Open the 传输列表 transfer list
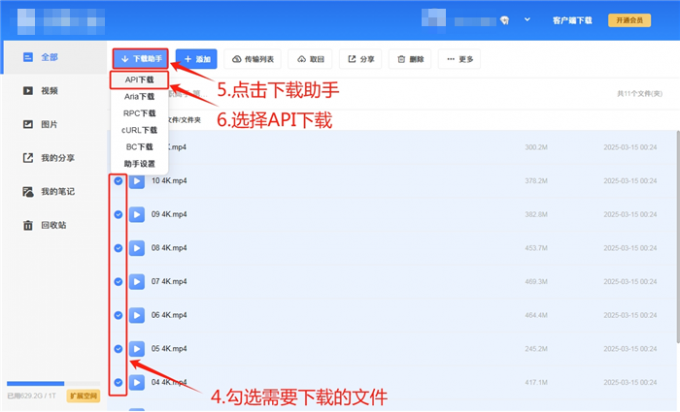The height and width of the screenshot is (412, 680). point(253,59)
